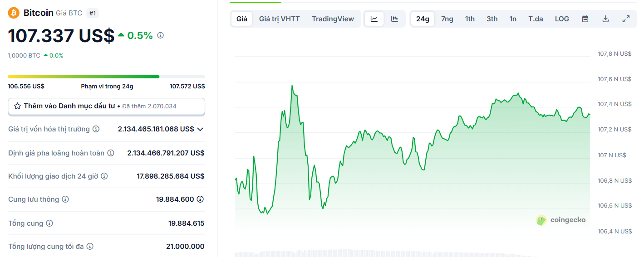Click the 107.572 US$ high price

(187, 86)
